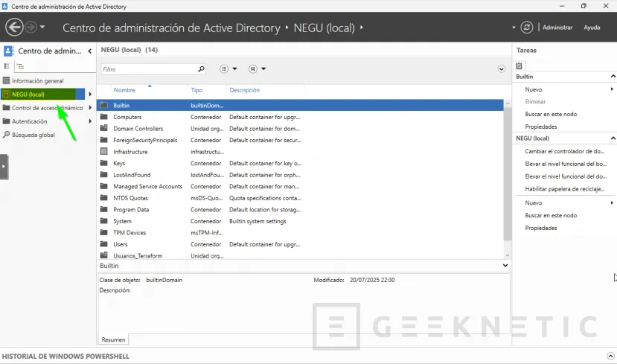617x364 pixels.
Task: Click Elevar el nivel funcional del bosque
Action: pos(566,164)
